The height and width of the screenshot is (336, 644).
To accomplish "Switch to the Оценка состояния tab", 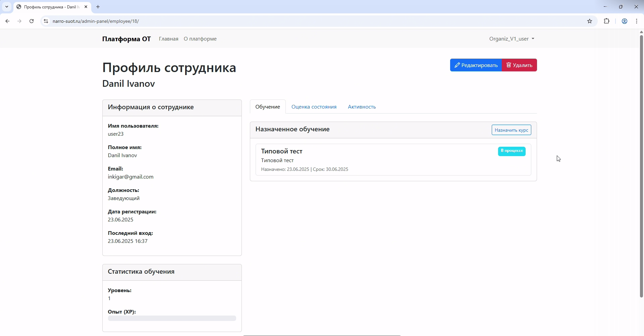I will (x=314, y=107).
